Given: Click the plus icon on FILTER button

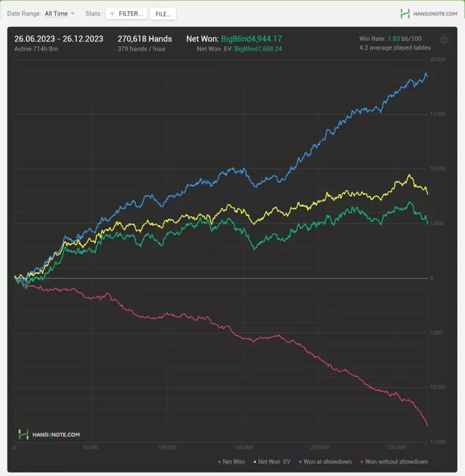Looking at the screenshot, I should [x=112, y=14].
